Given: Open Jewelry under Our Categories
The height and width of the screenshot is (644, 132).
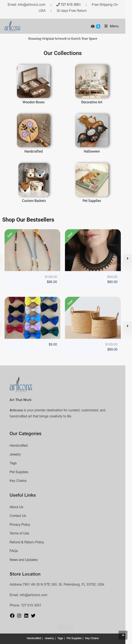Looking at the screenshot, I should (15, 454).
